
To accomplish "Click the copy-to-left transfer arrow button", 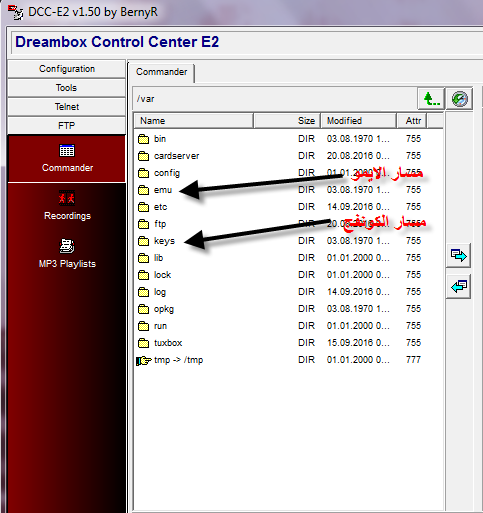I will click(458, 286).
